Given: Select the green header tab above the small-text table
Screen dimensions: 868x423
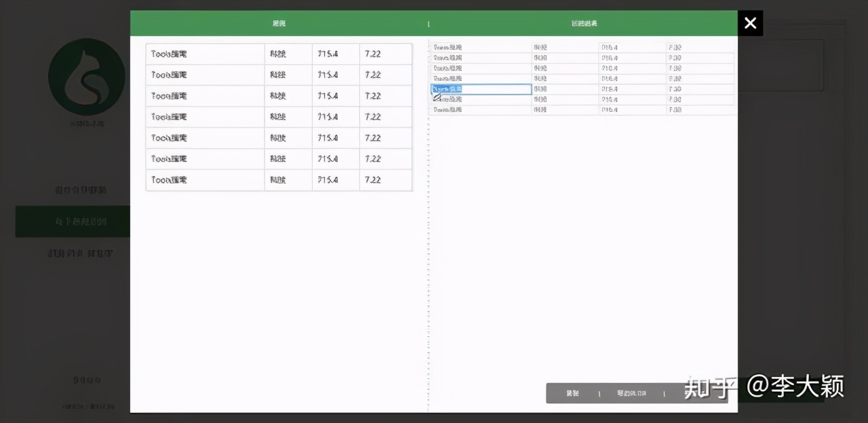Looking at the screenshot, I should click(584, 24).
